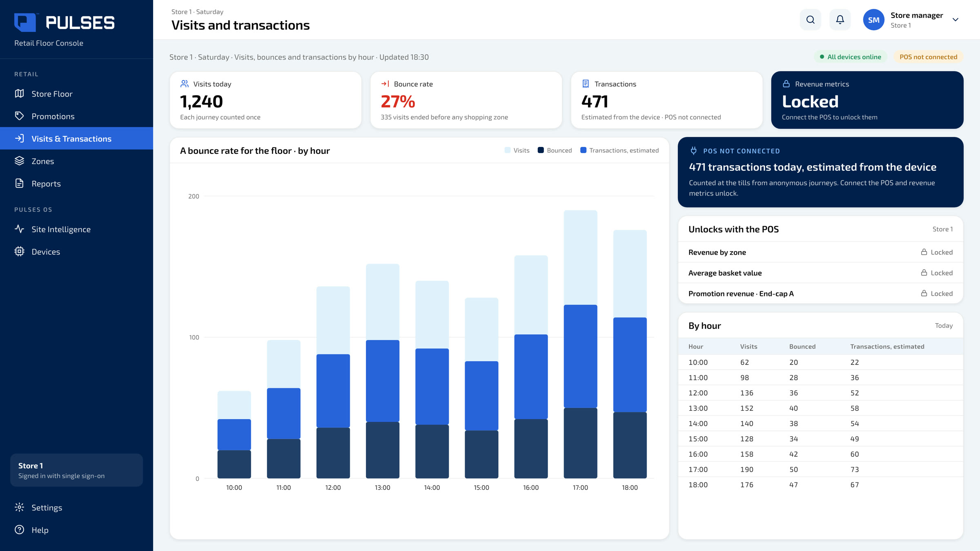Click the Settings gear icon
Viewport: 980px width, 551px height.
click(x=19, y=507)
